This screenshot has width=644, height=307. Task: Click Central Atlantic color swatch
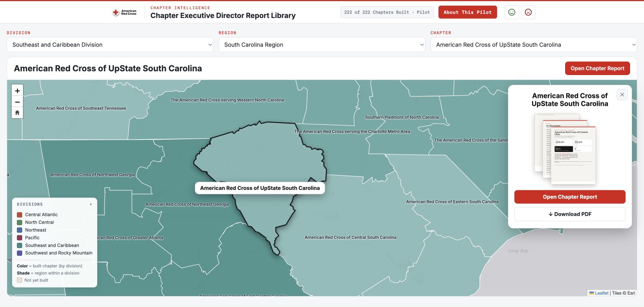tap(20, 215)
